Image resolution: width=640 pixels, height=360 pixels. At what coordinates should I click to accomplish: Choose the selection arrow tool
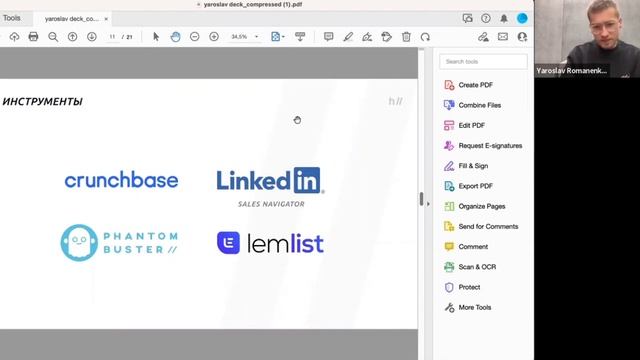tap(156, 37)
